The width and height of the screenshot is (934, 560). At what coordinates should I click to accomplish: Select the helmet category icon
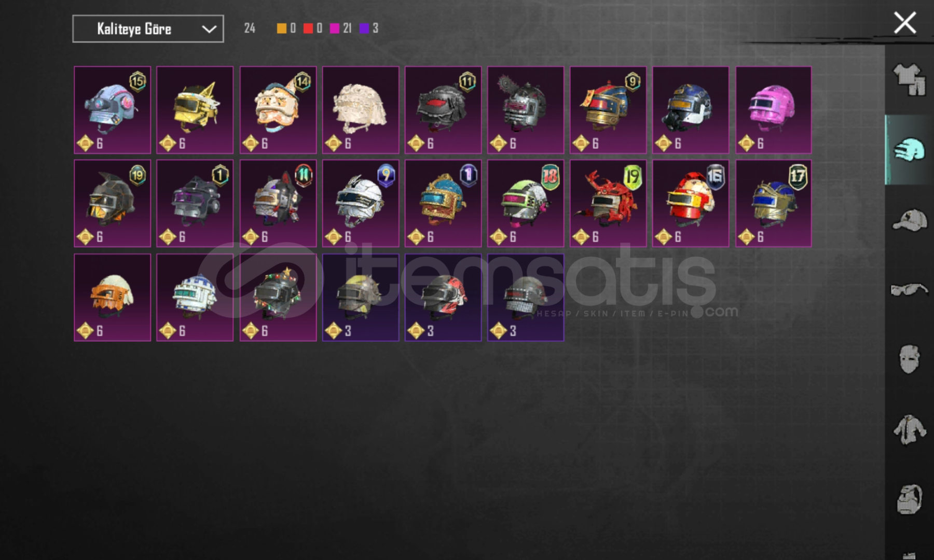[x=909, y=150]
